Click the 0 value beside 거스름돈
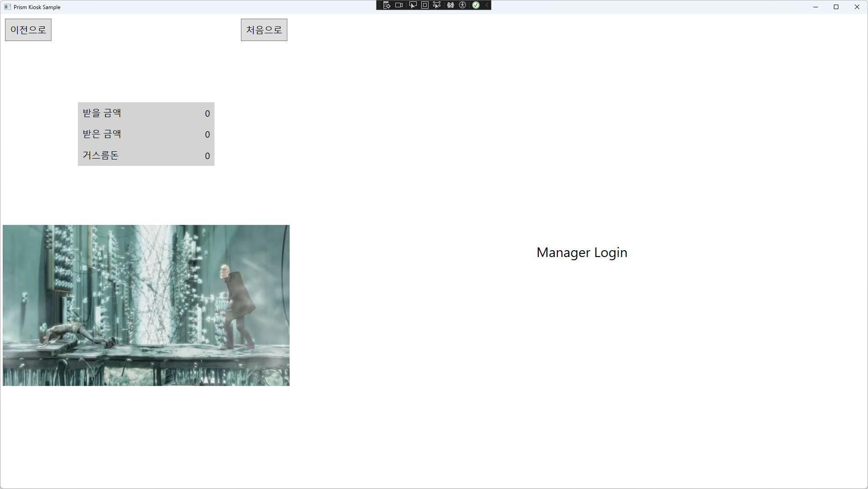 pyautogui.click(x=207, y=156)
